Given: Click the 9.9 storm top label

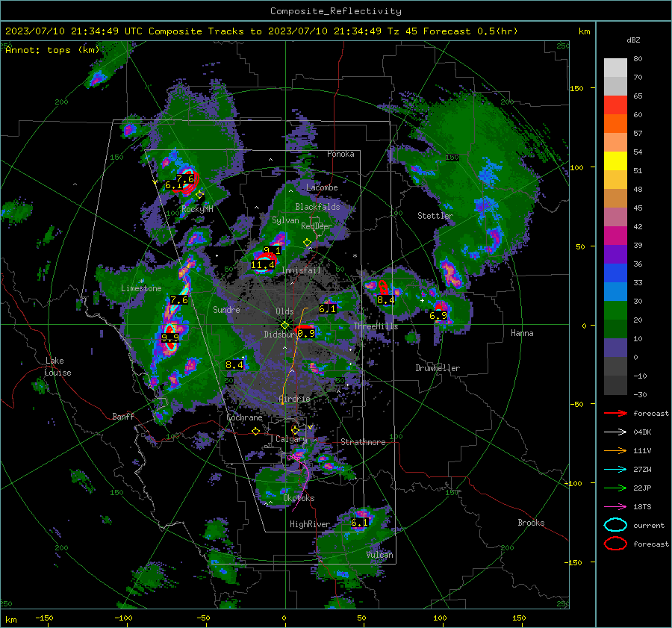Looking at the screenshot, I should tap(170, 338).
